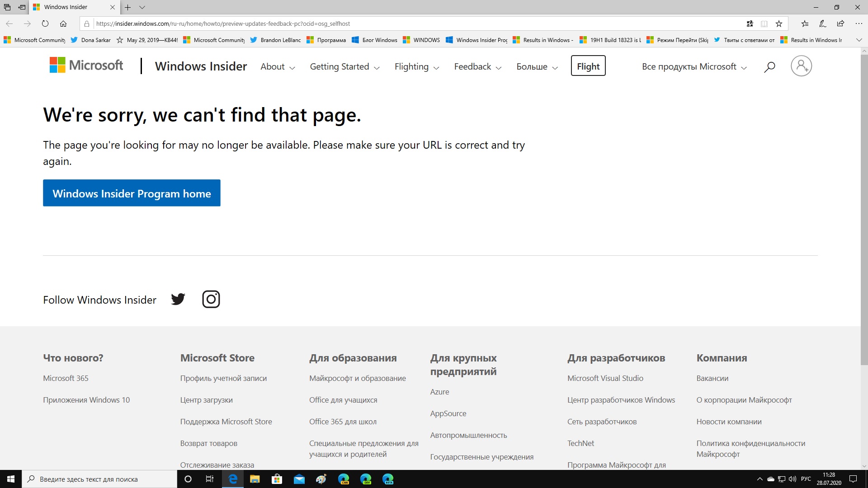This screenshot has width=868, height=488.
Task: Click the Add notes pen icon
Action: coord(823,23)
